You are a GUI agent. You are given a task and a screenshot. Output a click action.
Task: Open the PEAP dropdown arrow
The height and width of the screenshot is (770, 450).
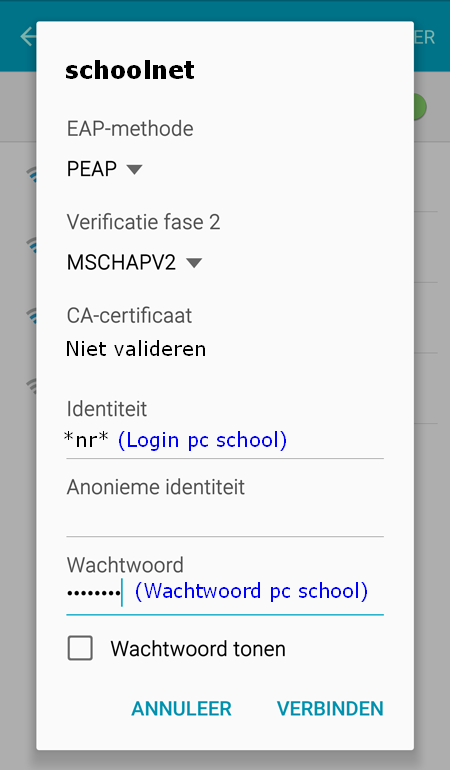point(134,169)
